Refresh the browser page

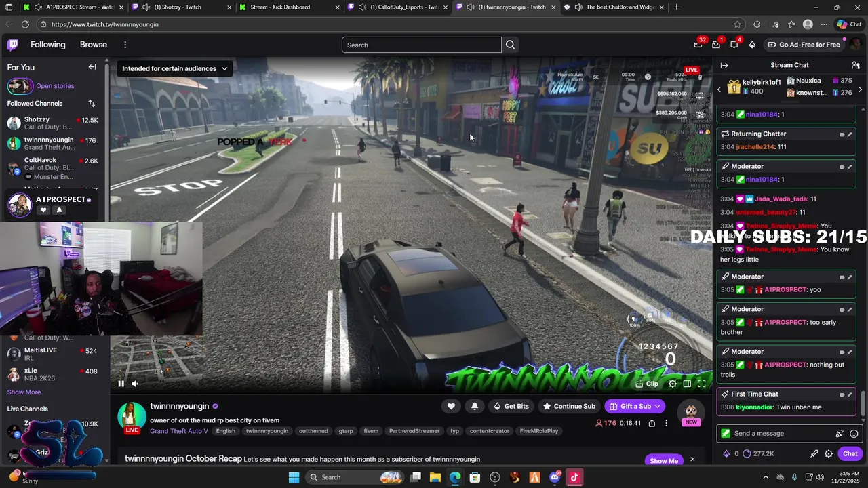25,24
